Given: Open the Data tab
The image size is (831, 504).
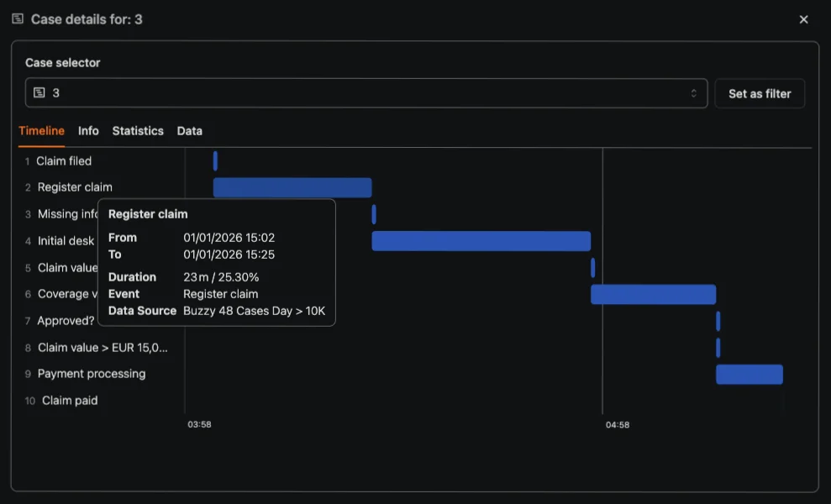Looking at the screenshot, I should [x=190, y=131].
